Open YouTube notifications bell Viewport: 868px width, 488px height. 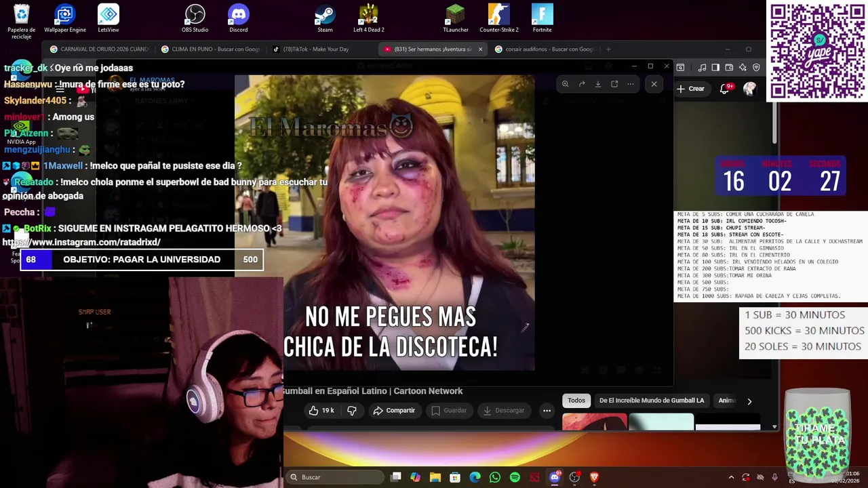point(725,89)
